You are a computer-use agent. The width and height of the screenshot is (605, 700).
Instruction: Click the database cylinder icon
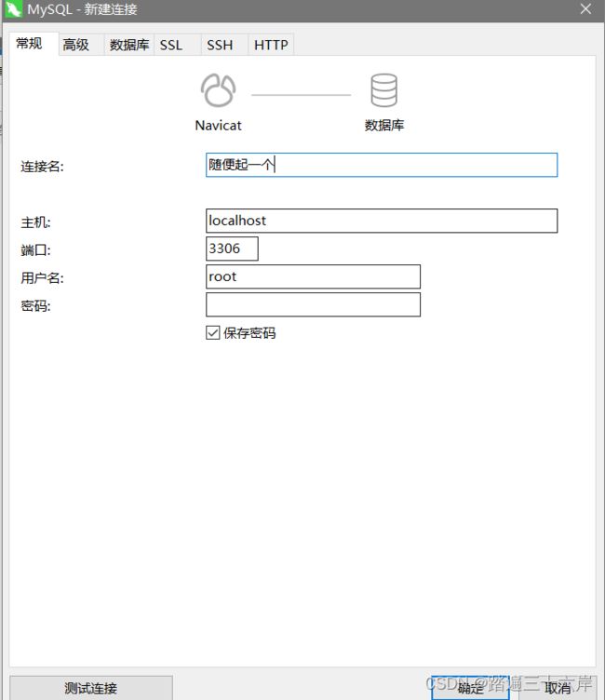pyautogui.click(x=383, y=90)
